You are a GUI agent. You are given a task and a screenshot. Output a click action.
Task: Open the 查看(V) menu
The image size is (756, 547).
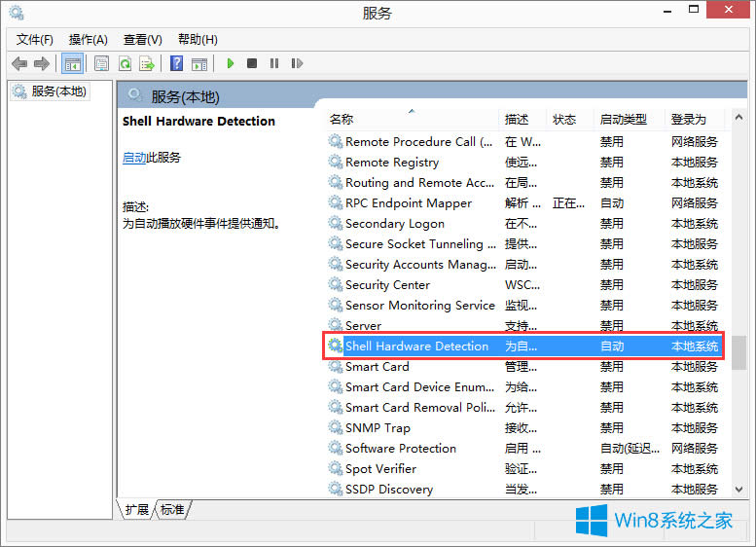click(143, 40)
